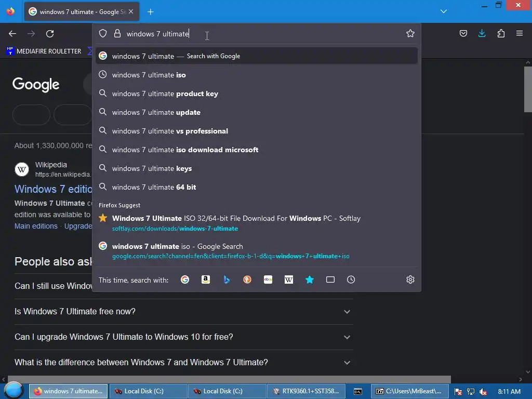Image resolution: width=532 pixels, height=399 pixels.
Task: Open the list all tabs dropdown
Action: [x=444, y=11]
